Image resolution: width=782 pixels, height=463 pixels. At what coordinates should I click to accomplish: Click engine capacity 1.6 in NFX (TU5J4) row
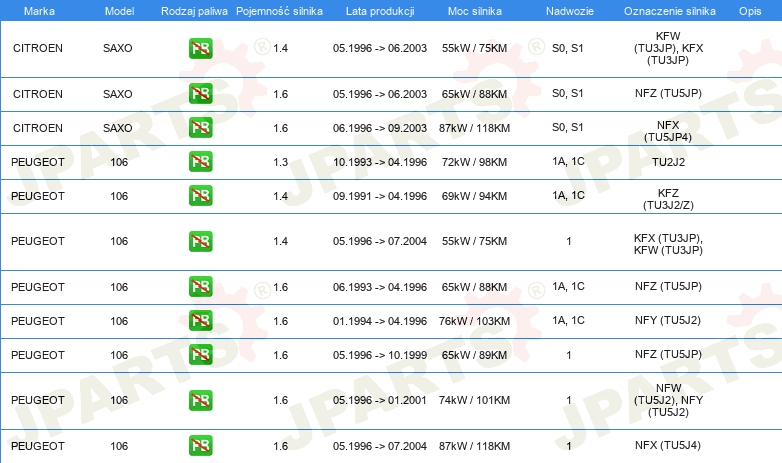click(280, 446)
